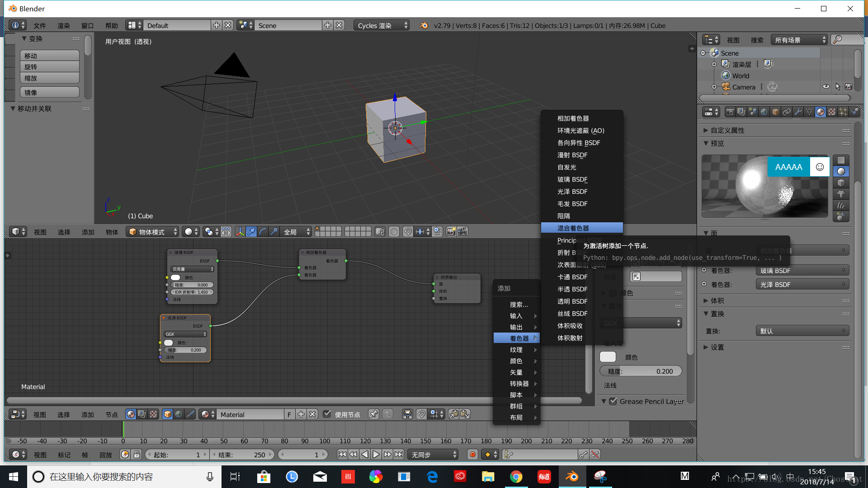Paste nodes from clipboard icon
Screen dimensions: 868x488
point(465,414)
